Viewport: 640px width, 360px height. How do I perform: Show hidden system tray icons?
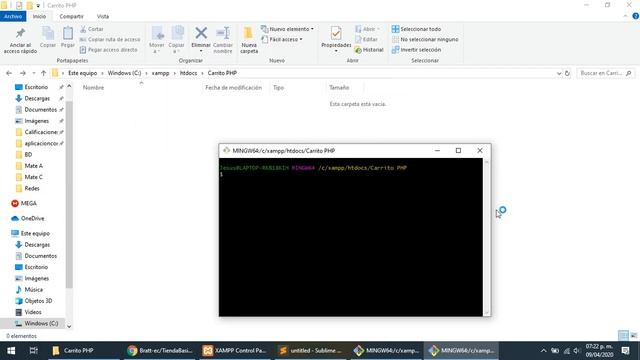(543, 351)
